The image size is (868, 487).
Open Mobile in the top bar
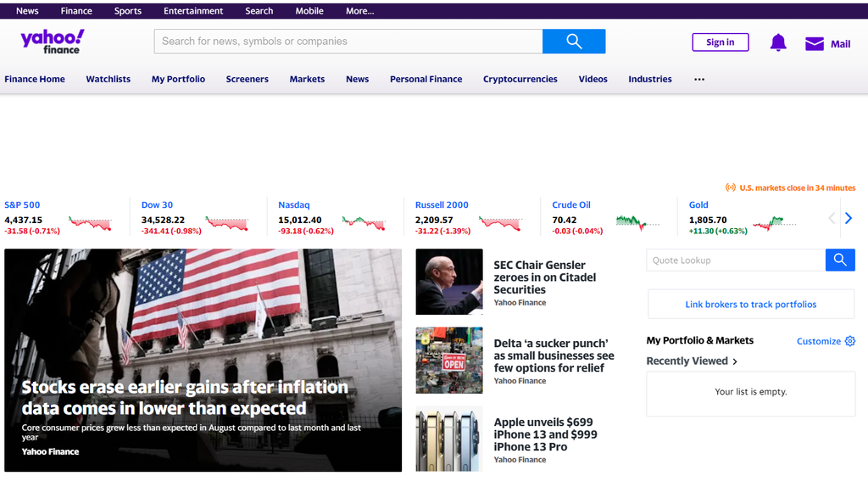pyautogui.click(x=309, y=10)
